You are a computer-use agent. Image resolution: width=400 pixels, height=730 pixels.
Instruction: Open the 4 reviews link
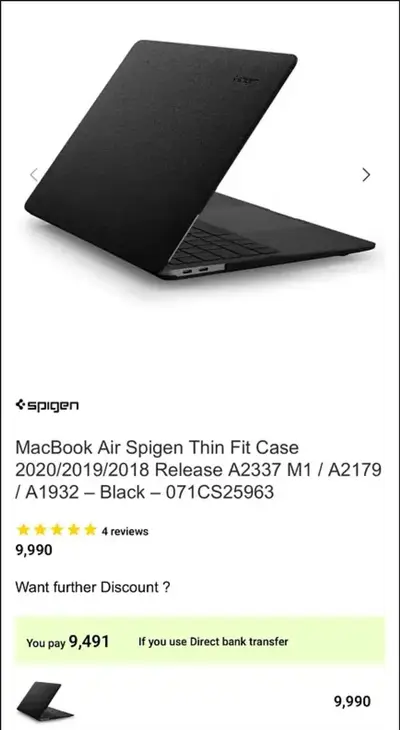click(x=125, y=531)
